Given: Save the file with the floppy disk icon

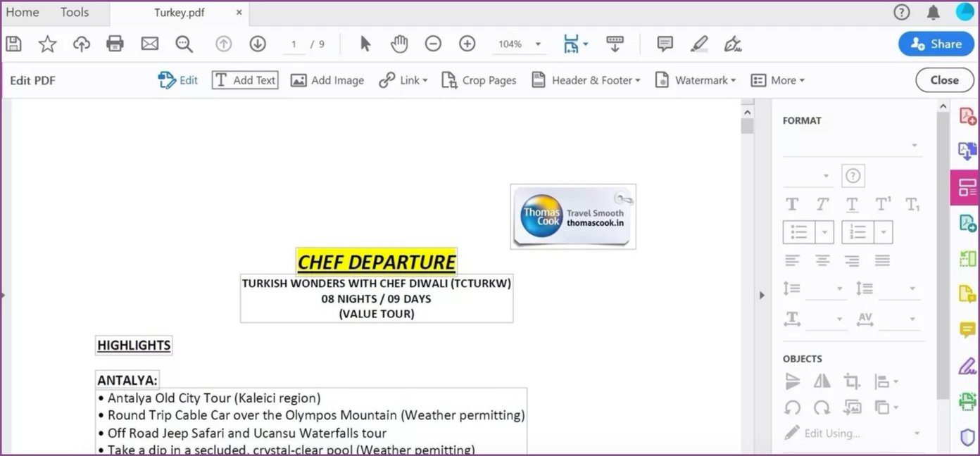Looking at the screenshot, I should coord(13,44).
